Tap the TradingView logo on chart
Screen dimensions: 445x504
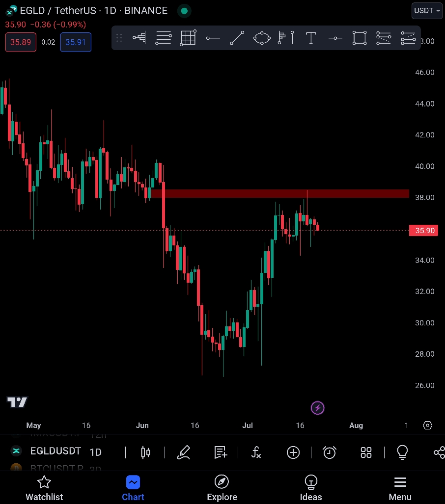click(17, 402)
